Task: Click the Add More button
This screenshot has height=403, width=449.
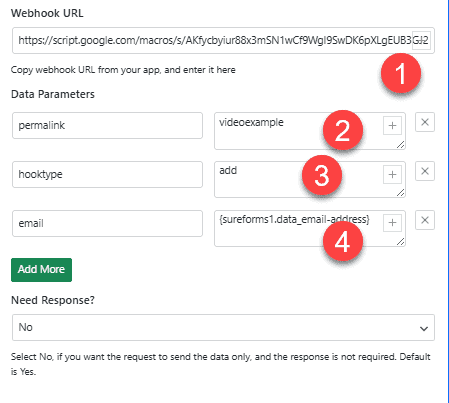Action: tap(41, 270)
